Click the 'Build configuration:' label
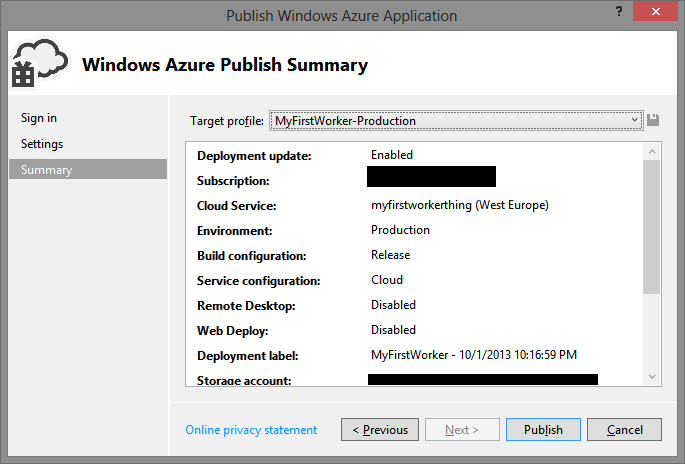685x464 pixels. click(251, 256)
